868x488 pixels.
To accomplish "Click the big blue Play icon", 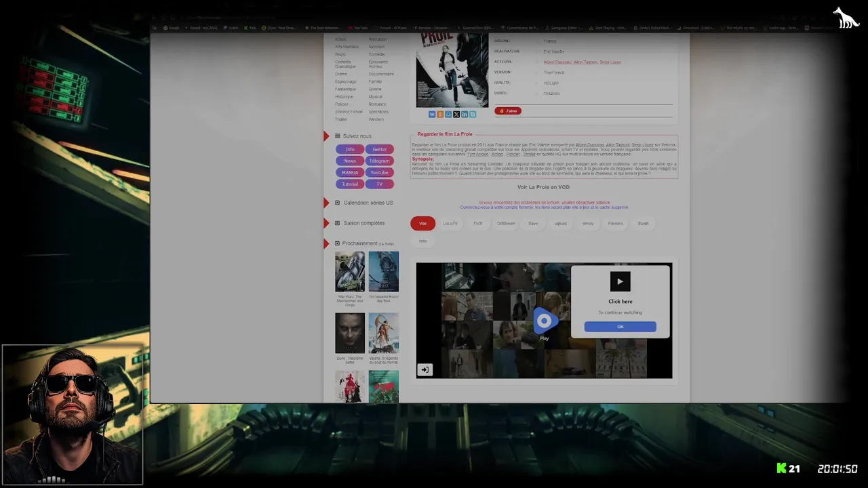I will [545, 321].
